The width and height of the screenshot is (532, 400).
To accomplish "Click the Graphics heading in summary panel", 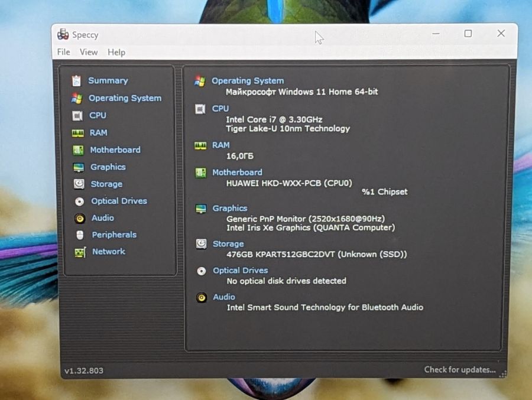I will click(x=230, y=209).
